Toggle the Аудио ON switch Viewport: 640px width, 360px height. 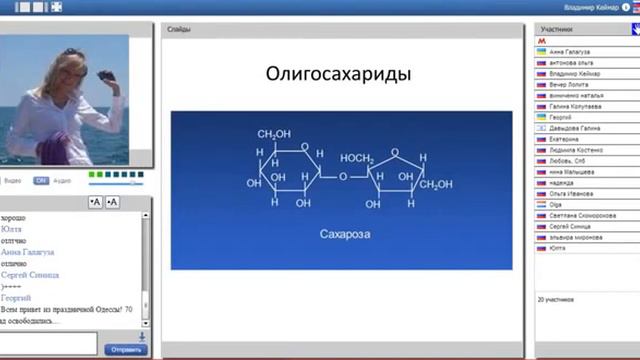(x=41, y=180)
